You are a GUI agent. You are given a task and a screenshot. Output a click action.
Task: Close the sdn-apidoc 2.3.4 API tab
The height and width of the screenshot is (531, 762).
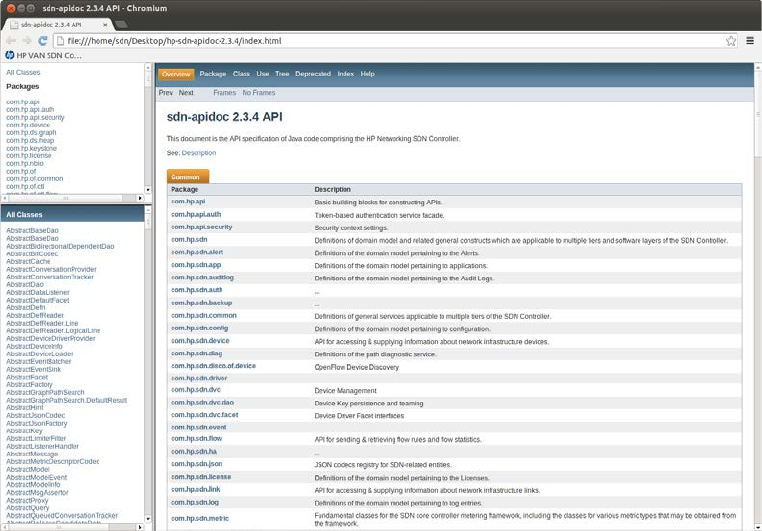(105, 24)
